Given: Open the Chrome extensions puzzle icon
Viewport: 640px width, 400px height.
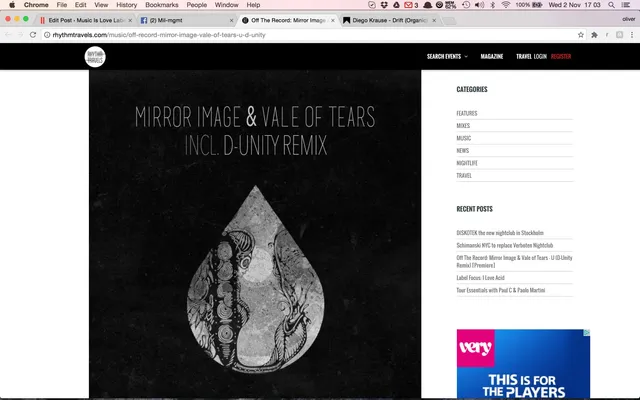Looking at the screenshot, I should point(594,35).
